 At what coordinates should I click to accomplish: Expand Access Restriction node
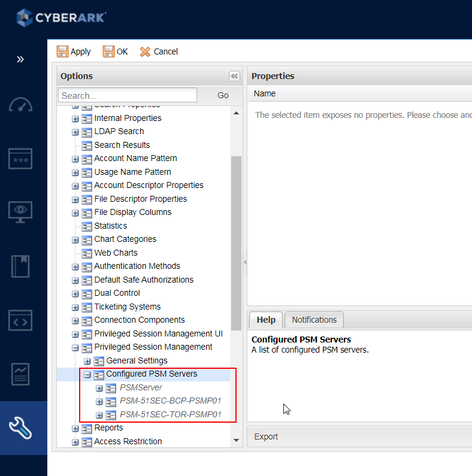point(75,442)
